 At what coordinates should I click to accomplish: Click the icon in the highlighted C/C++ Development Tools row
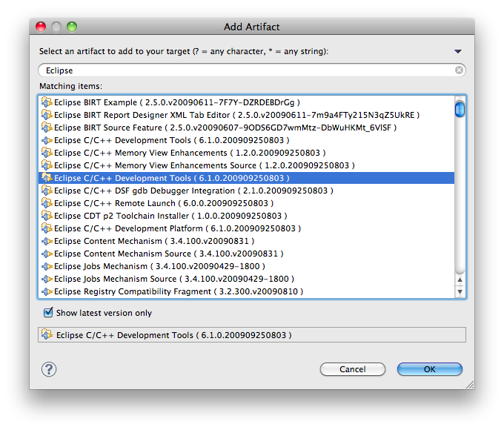47,178
